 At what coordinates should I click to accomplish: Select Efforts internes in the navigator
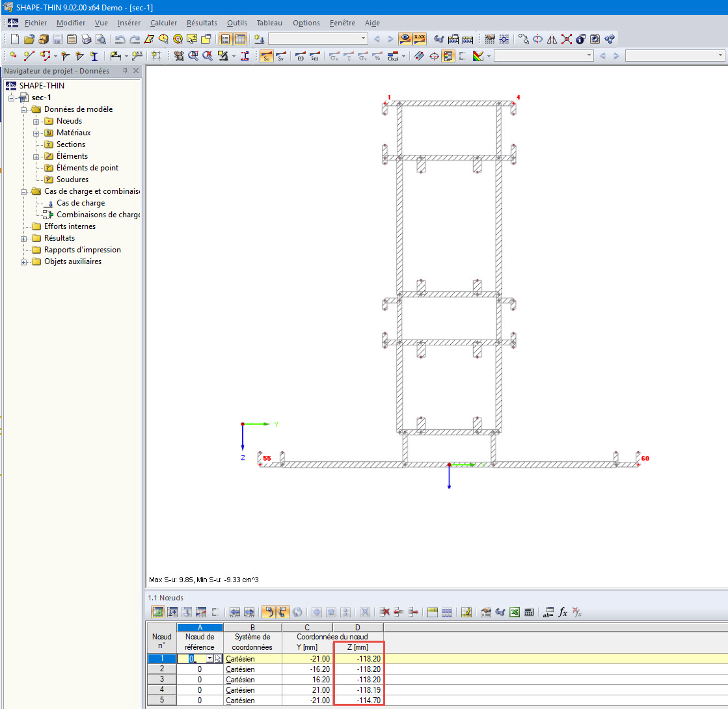[x=70, y=226]
